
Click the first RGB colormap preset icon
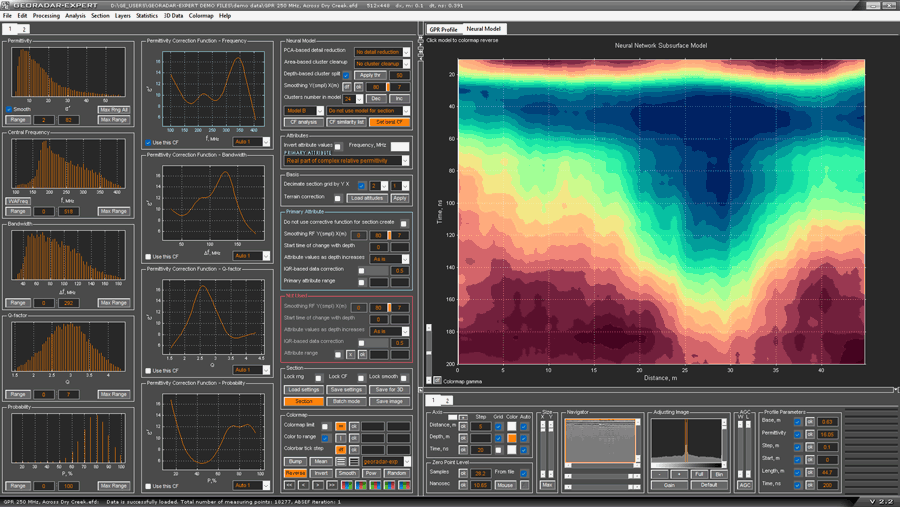pyautogui.click(x=346, y=485)
